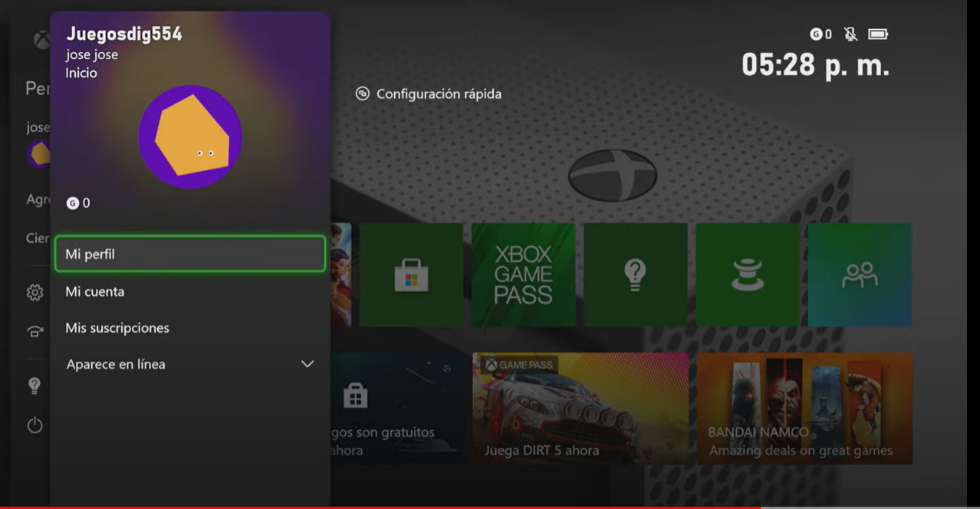This screenshot has width=980, height=509.
Task: Click power icon in sidebar
Action: [x=35, y=425]
